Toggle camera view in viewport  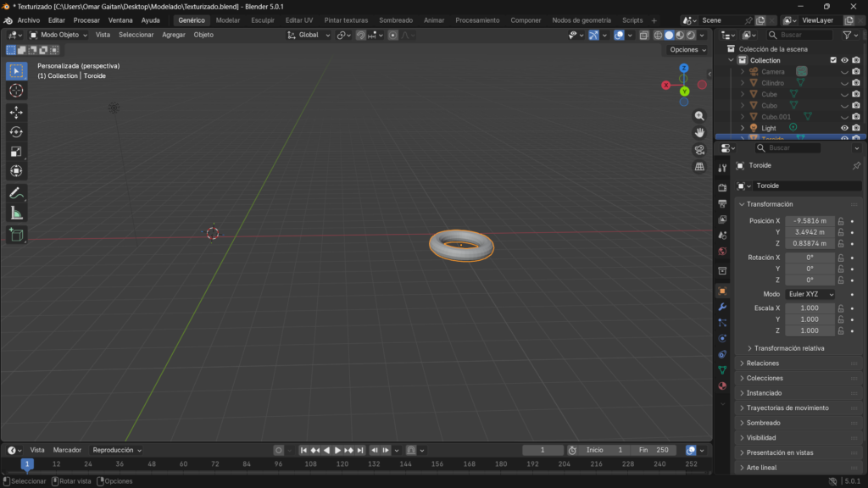click(x=699, y=150)
